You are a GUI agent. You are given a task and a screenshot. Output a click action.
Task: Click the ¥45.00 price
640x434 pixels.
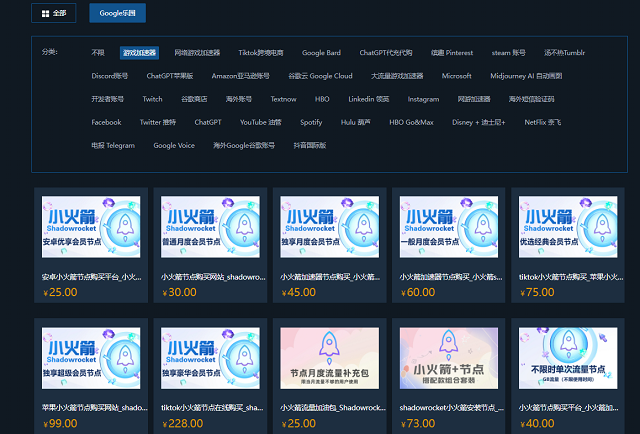(x=299, y=292)
